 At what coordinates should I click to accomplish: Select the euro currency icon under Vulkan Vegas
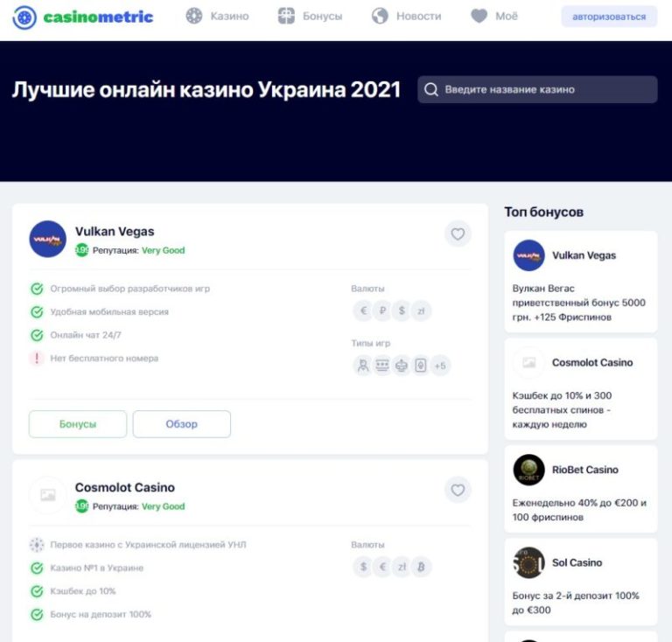pyautogui.click(x=363, y=311)
